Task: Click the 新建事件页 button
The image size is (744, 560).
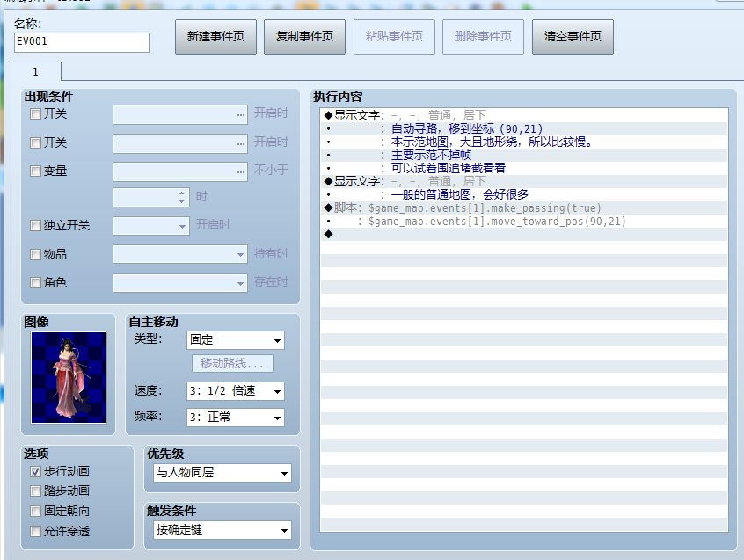Action: [x=215, y=37]
